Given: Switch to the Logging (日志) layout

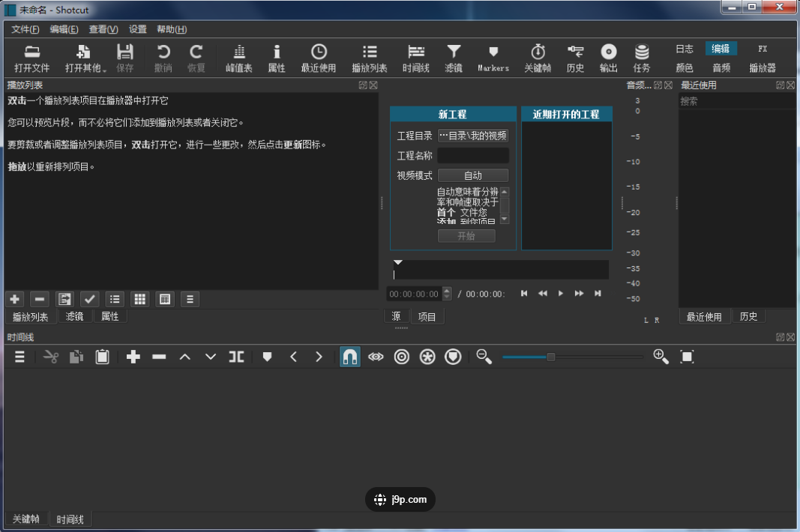Looking at the screenshot, I should point(685,49).
